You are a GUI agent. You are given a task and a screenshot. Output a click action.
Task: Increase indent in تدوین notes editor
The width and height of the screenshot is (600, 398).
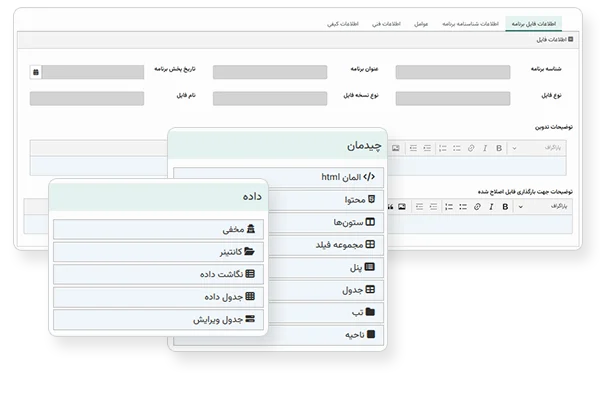click(x=427, y=148)
